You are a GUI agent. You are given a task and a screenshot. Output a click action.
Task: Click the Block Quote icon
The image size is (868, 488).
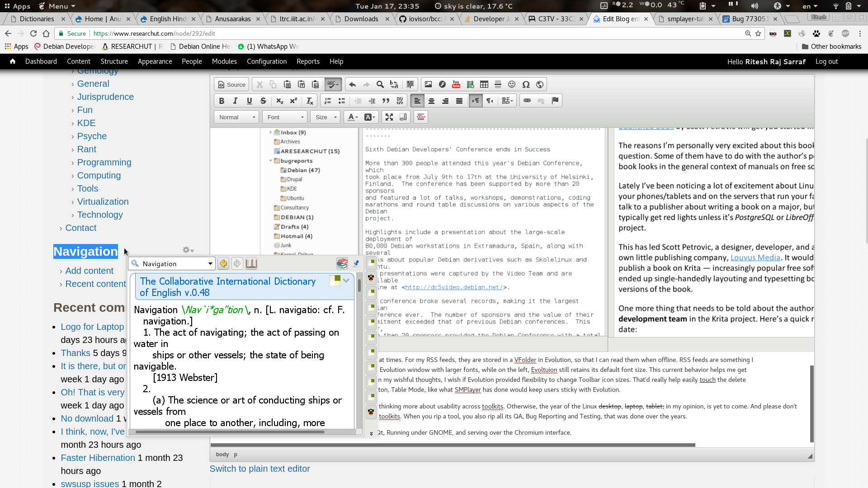point(386,101)
